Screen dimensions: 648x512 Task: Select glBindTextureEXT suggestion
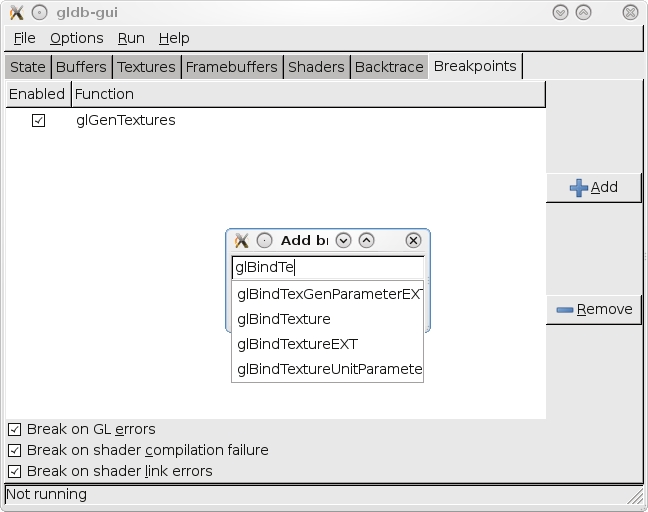297,344
